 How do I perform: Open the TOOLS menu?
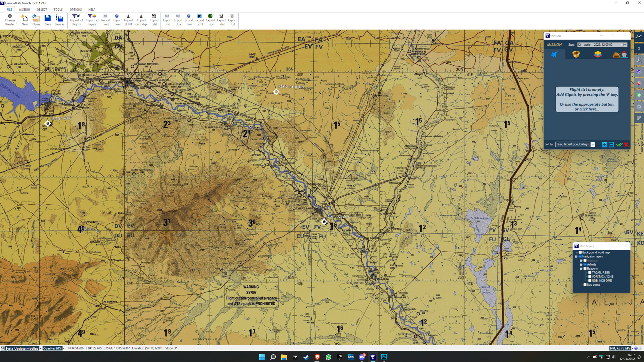point(58,10)
